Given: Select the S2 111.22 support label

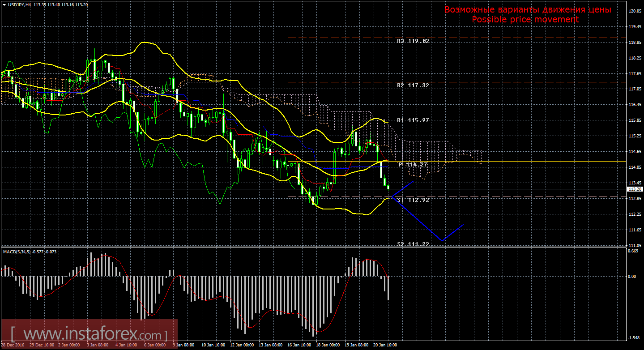Looking at the screenshot, I should [x=413, y=244].
